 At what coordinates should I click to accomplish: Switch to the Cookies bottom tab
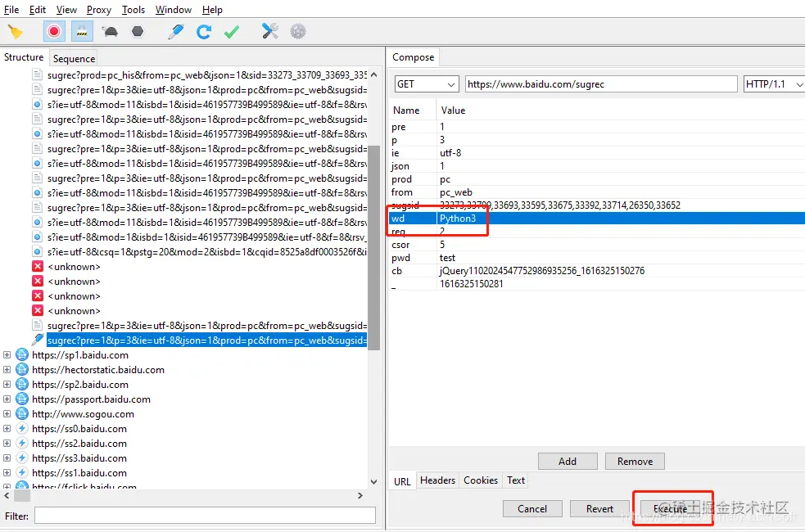point(481,480)
